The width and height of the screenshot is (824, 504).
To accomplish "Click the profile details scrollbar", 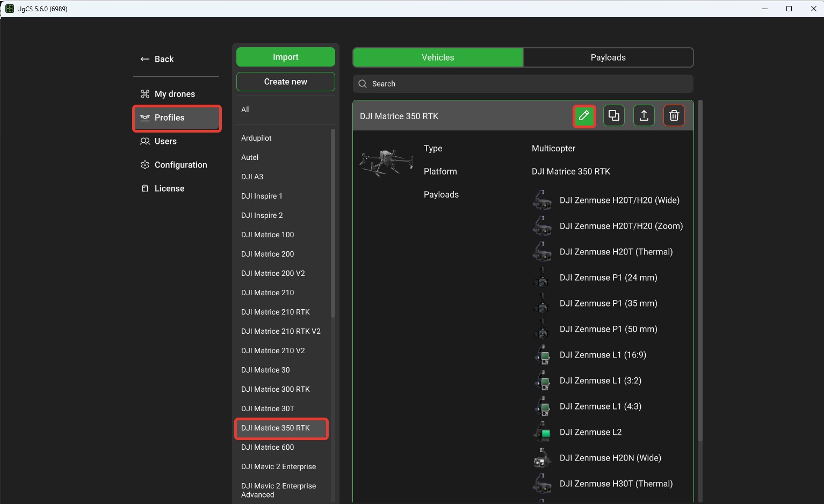I will point(700,271).
